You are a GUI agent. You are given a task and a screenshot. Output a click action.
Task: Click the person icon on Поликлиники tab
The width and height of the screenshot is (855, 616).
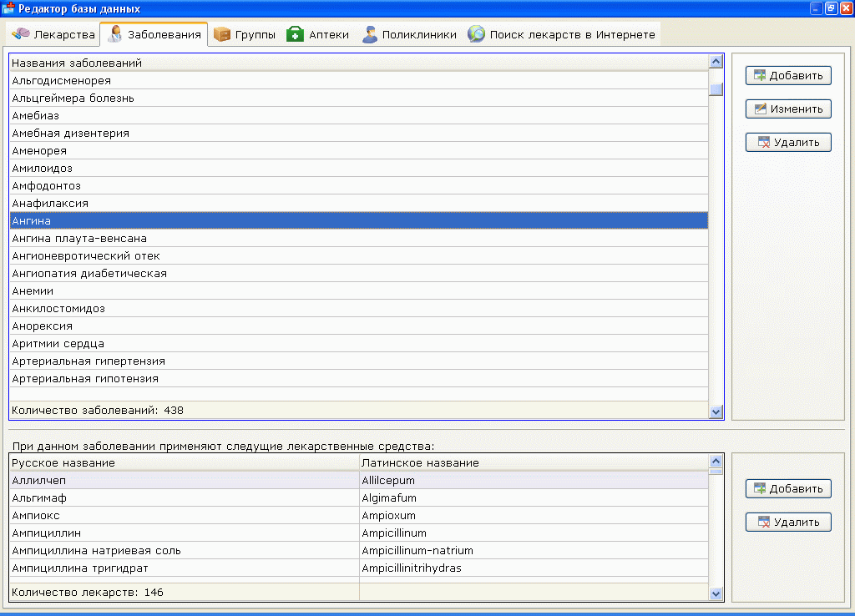(369, 34)
